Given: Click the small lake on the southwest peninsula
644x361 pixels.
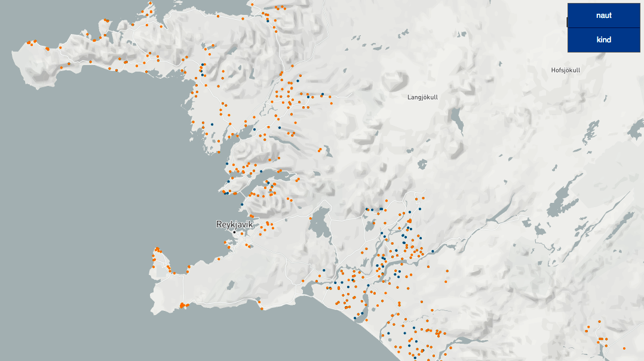Looking at the screenshot, I should pos(231,285).
